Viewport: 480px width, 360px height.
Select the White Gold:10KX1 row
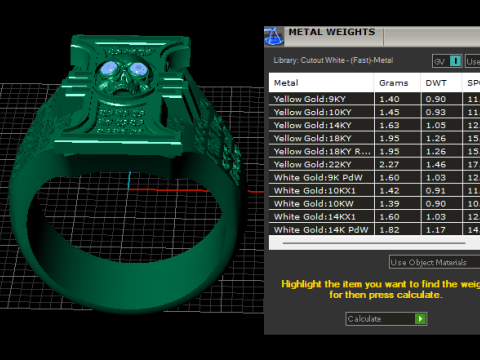click(374, 190)
